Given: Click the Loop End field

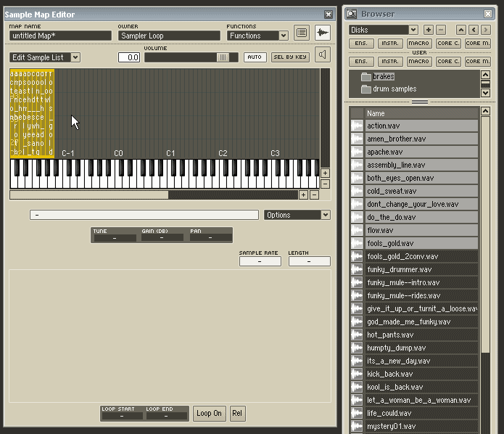Looking at the screenshot, I should click(x=167, y=416).
